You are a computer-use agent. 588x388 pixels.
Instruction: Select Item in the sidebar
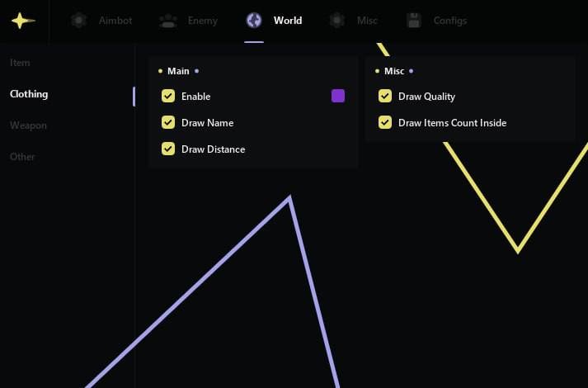tap(21, 63)
